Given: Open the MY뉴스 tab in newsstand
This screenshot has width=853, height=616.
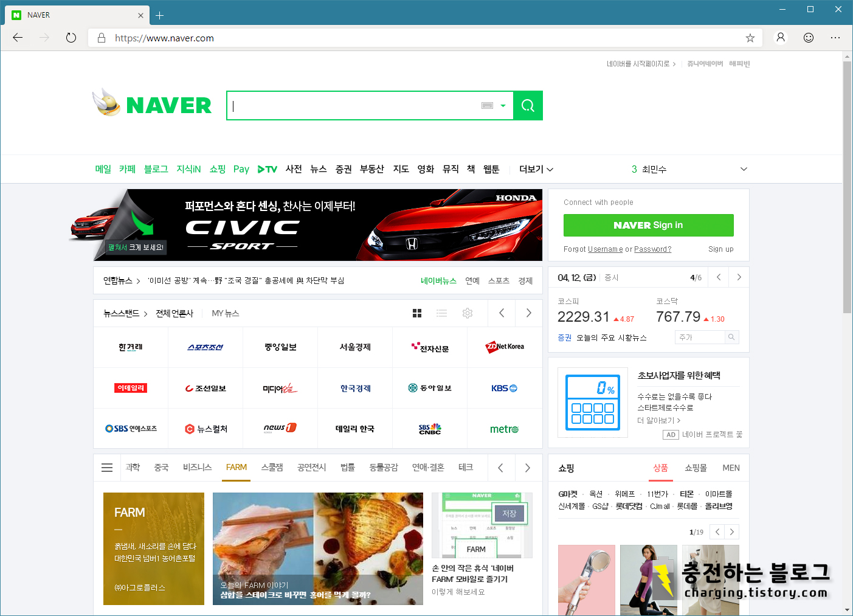Looking at the screenshot, I should 226,313.
